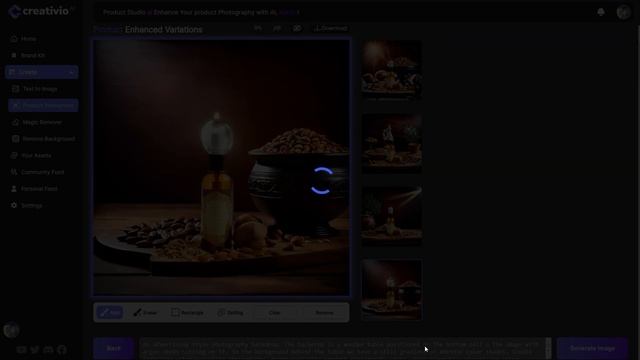Click the Remove Background icon
The width and height of the screenshot is (640, 360).
click(16, 139)
